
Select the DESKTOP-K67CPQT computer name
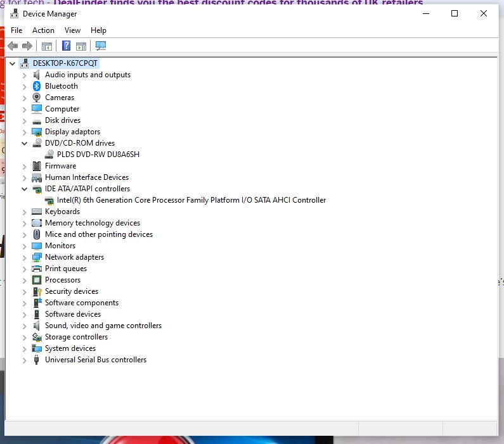coord(65,63)
